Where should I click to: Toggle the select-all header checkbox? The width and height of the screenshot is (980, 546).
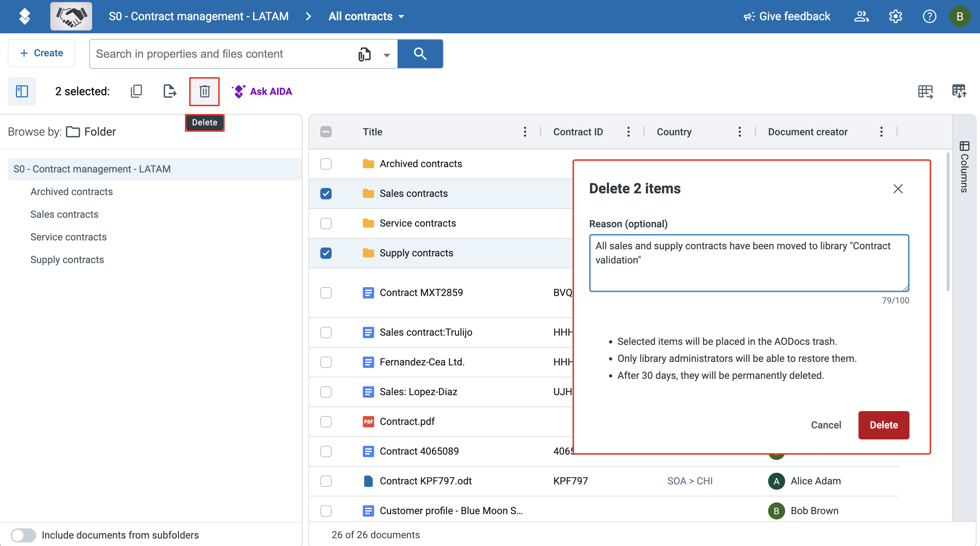coord(326,132)
